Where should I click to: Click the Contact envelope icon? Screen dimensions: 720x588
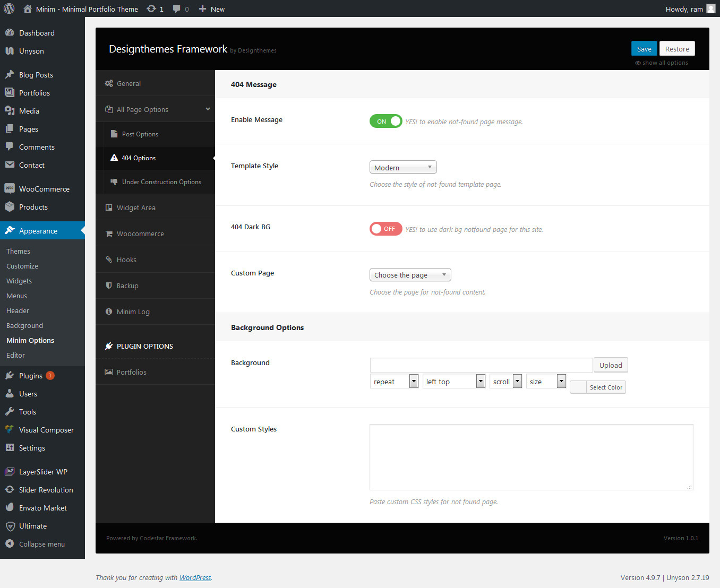[x=10, y=165]
